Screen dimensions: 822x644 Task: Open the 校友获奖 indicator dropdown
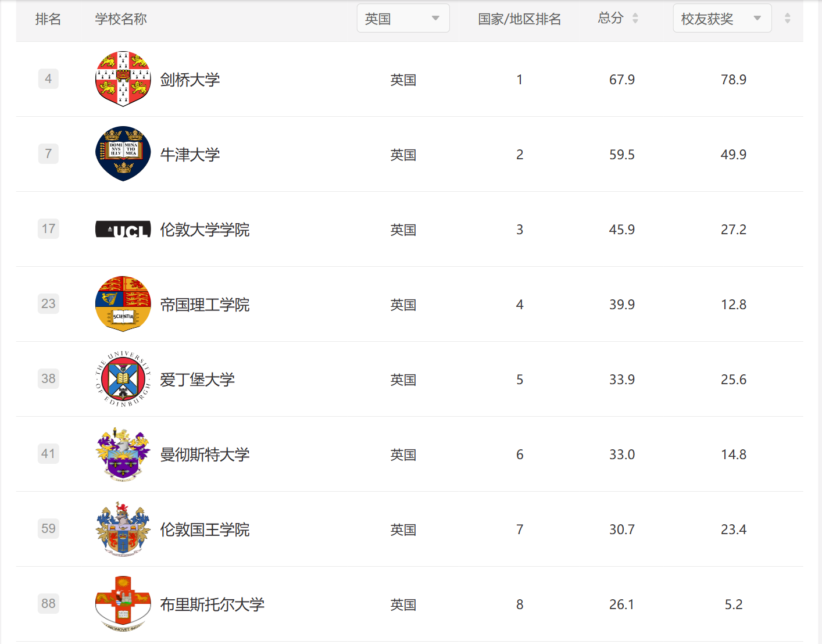[722, 18]
